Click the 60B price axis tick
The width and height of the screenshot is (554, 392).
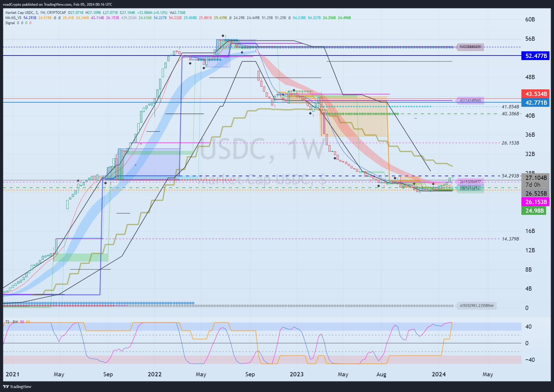(530, 20)
